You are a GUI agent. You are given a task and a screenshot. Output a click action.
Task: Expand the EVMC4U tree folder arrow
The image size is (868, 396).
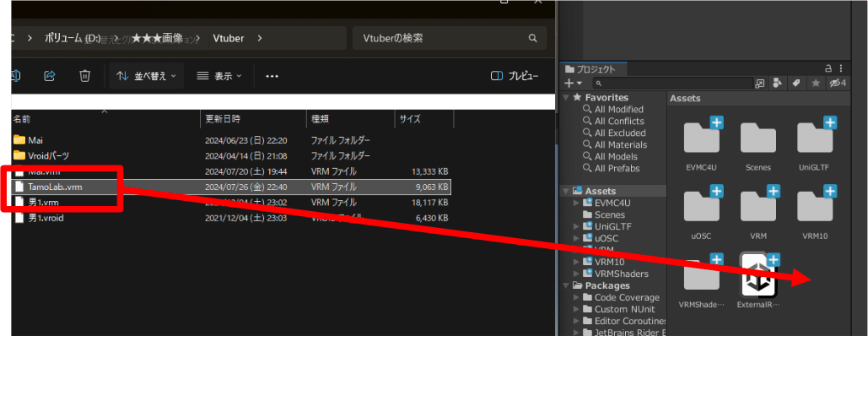[577, 203]
